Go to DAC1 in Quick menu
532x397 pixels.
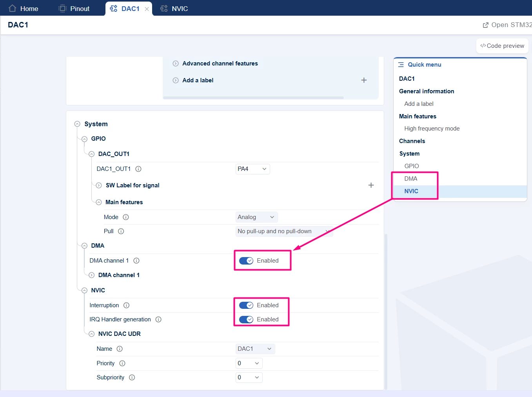click(x=407, y=79)
